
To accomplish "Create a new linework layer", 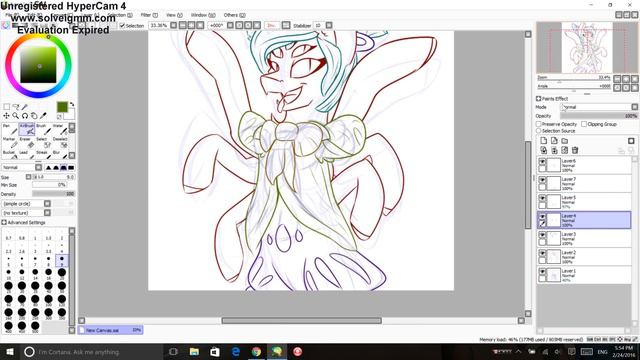I will 554,141.
